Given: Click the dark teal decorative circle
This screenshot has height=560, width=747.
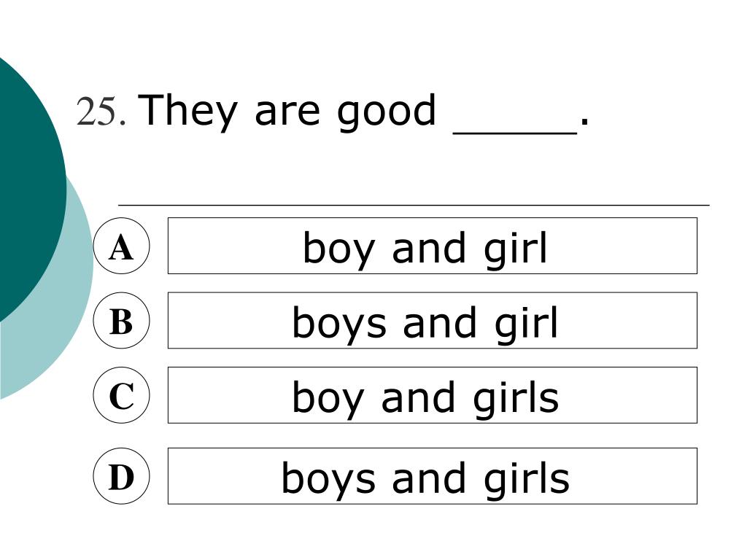Looking at the screenshot, I should click(28, 188).
